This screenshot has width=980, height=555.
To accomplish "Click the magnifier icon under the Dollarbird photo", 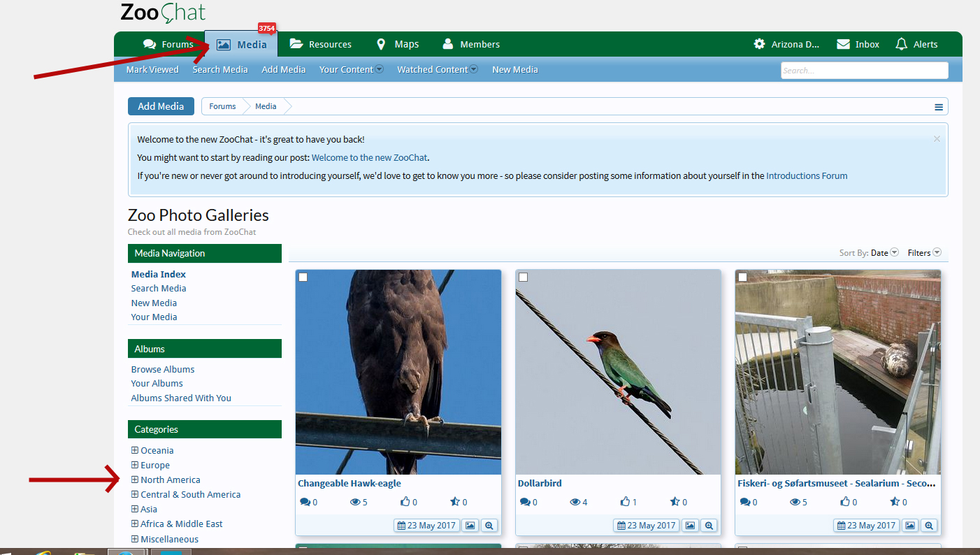I will click(709, 526).
